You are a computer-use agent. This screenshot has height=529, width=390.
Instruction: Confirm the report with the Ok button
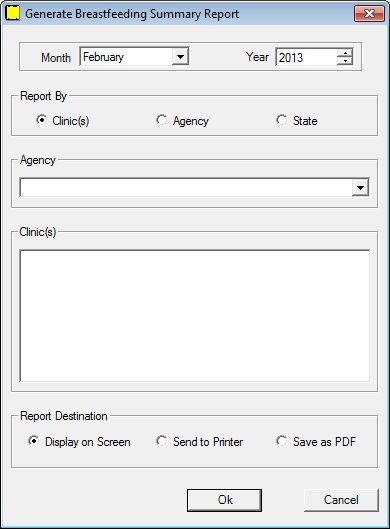click(x=224, y=500)
